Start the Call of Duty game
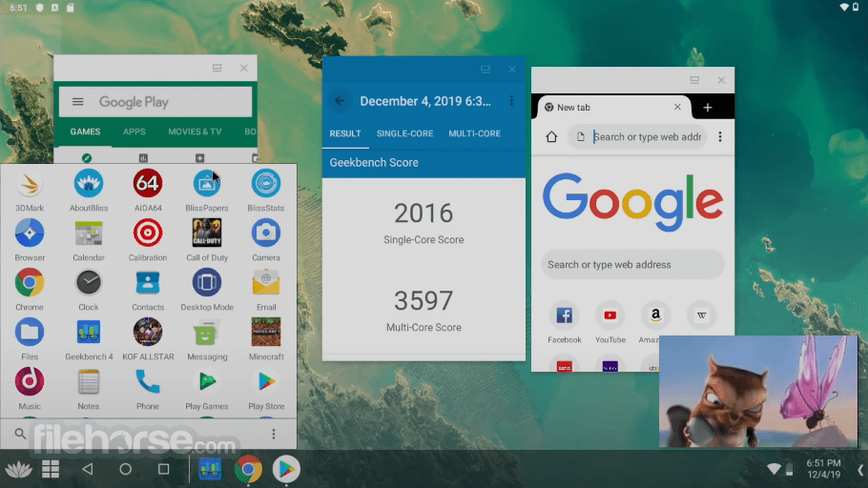Viewport: 868px width, 488px height. point(207,233)
